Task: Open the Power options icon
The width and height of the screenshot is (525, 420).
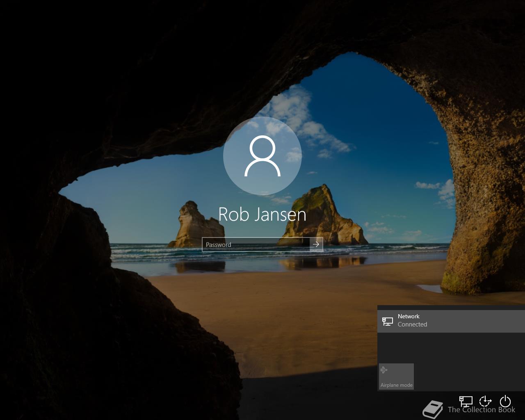Action: pos(505,401)
